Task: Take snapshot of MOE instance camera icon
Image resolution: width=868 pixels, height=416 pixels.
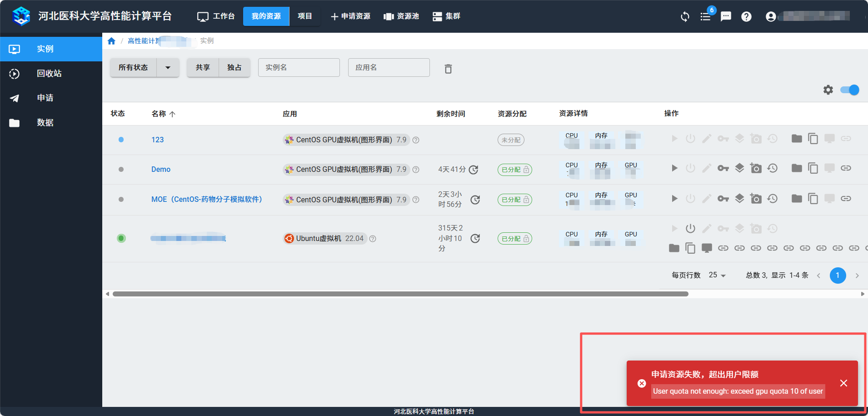Action: point(756,199)
